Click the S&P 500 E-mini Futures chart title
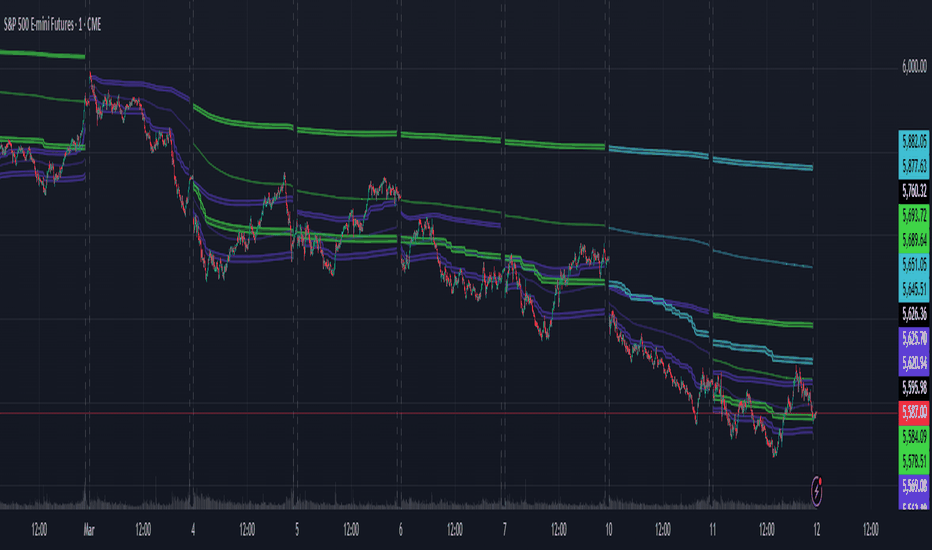The height and width of the screenshot is (550, 932). click(52, 24)
